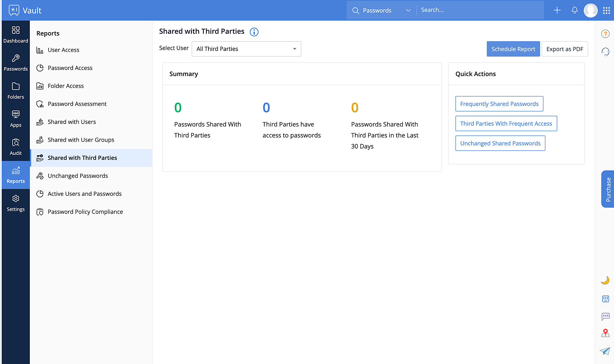Open the support headset icon
Viewport: 614px width, 364px height.
tap(605, 52)
